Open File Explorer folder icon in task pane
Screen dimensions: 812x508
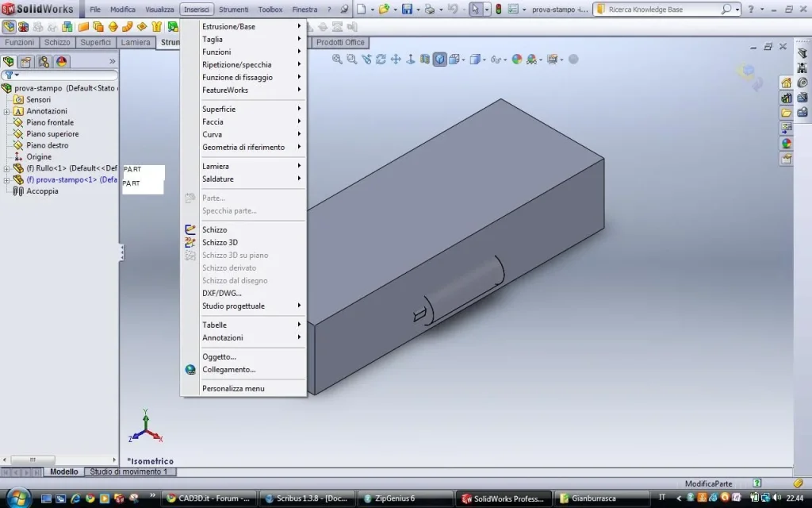786,113
